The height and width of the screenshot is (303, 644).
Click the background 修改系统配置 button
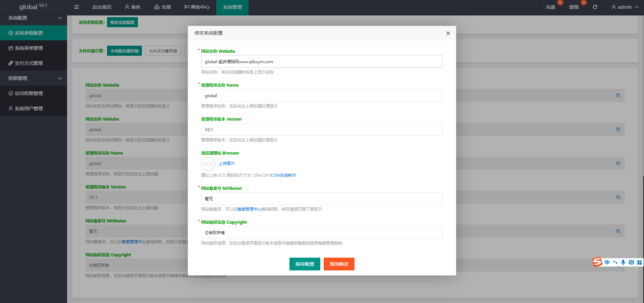click(122, 22)
